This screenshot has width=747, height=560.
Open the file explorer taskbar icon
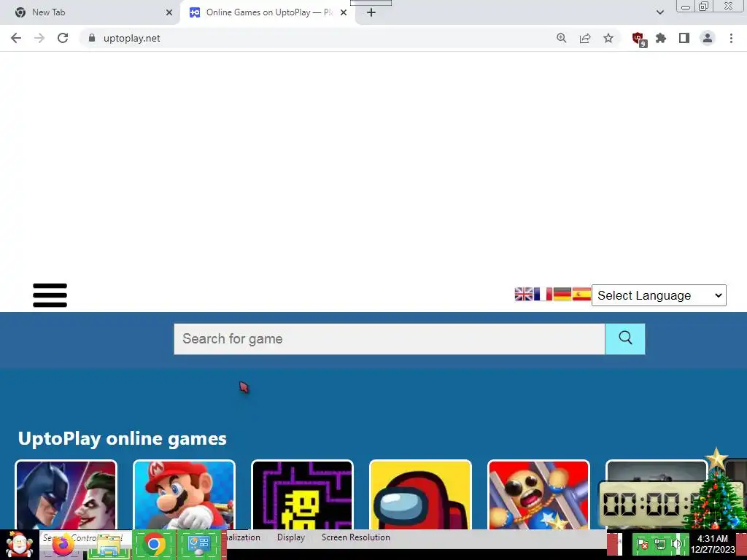click(x=108, y=547)
